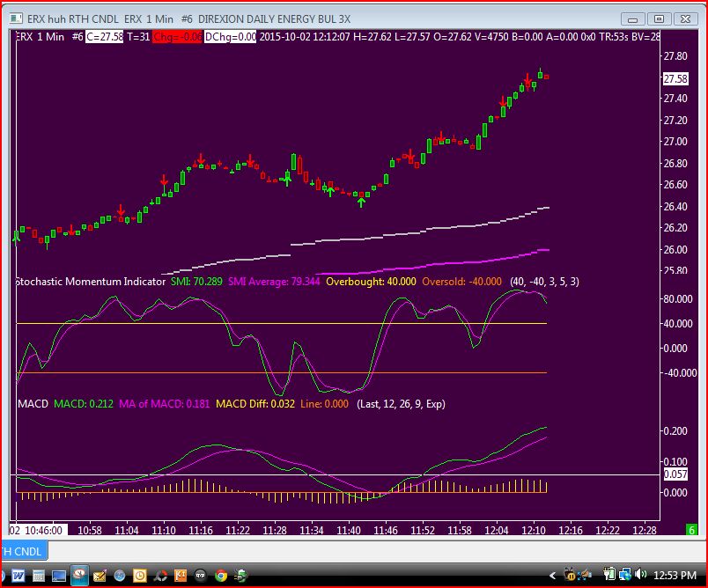The height and width of the screenshot is (588, 708).
Task: Click the red down arrow above the 11:16 candle
Action: [201, 158]
